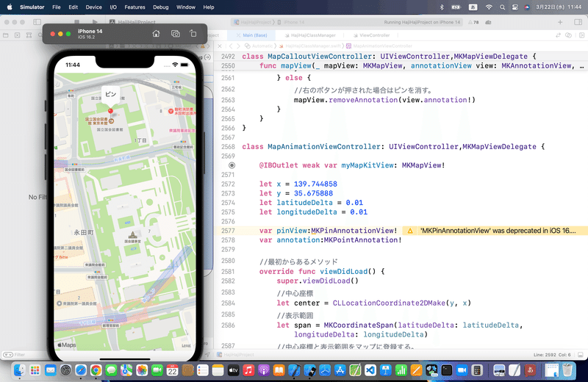The image size is (588, 382).
Task: Click the Wi-Fi status icon
Action: pyautogui.click(x=489, y=7)
